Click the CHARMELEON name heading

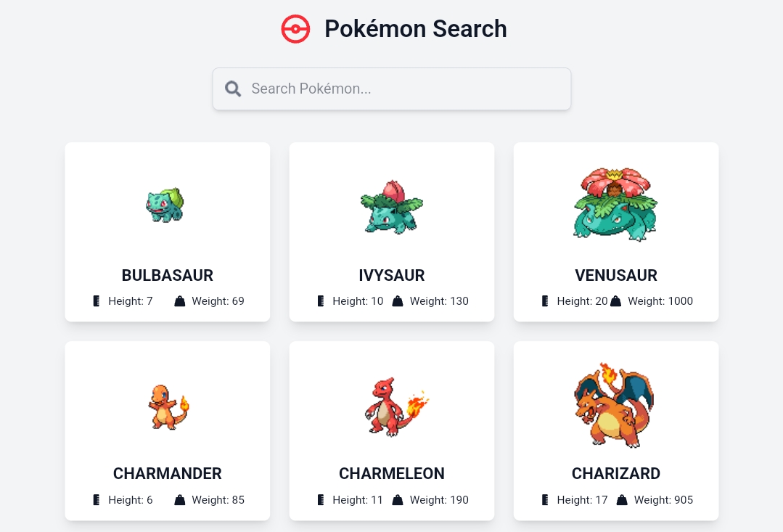pyautogui.click(x=392, y=474)
